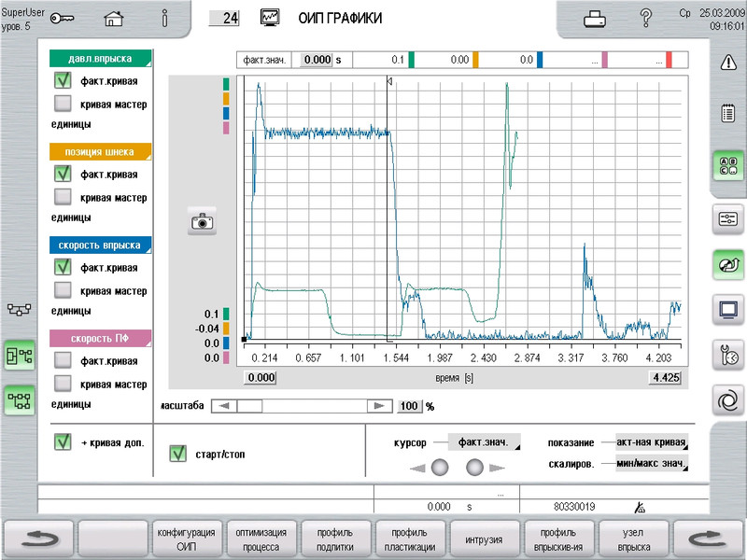747x560 pixels.
Task: Go to the home screen icon
Action: click(113, 19)
